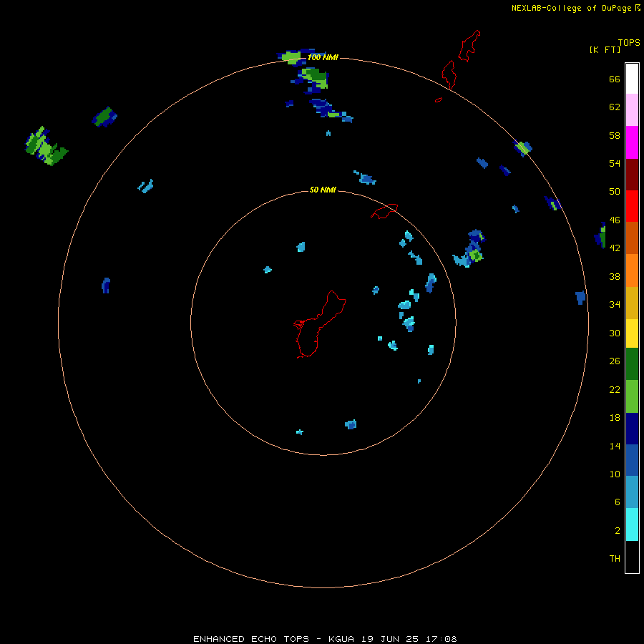
Task: Click the bright red 50 K FT swatch
Action: pyautogui.click(x=632, y=206)
